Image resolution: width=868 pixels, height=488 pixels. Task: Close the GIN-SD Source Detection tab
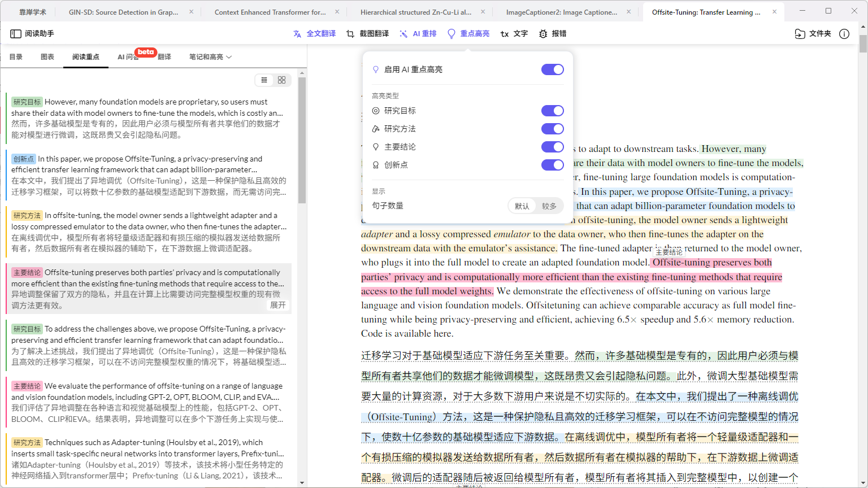point(191,12)
